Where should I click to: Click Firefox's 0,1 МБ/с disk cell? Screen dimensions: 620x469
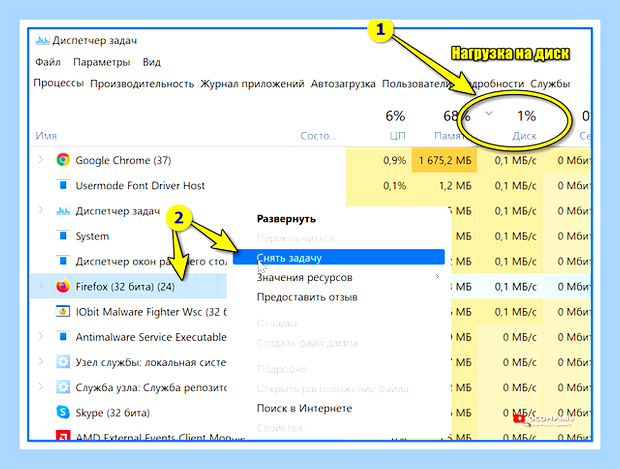(510, 286)
